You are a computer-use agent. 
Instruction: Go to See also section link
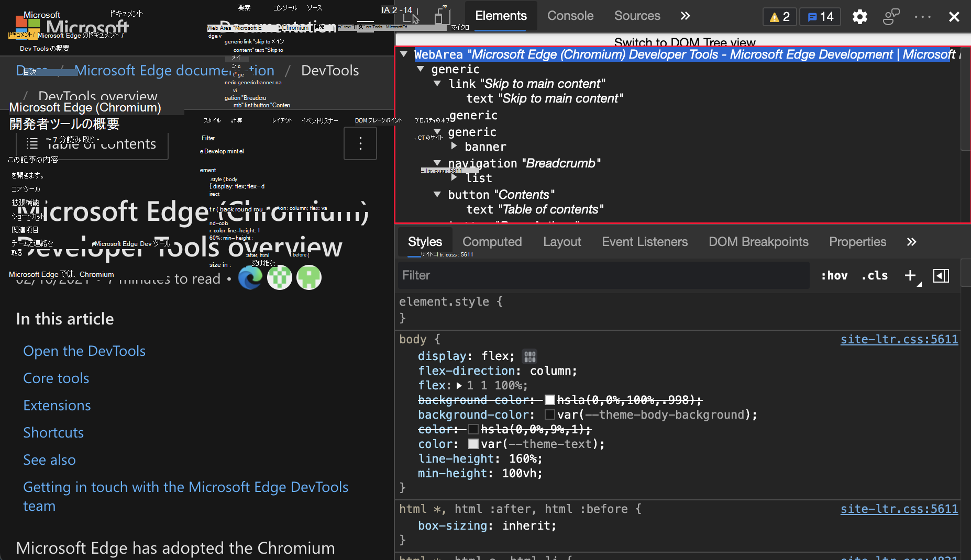pyautogui.click(x=49, y=460)
